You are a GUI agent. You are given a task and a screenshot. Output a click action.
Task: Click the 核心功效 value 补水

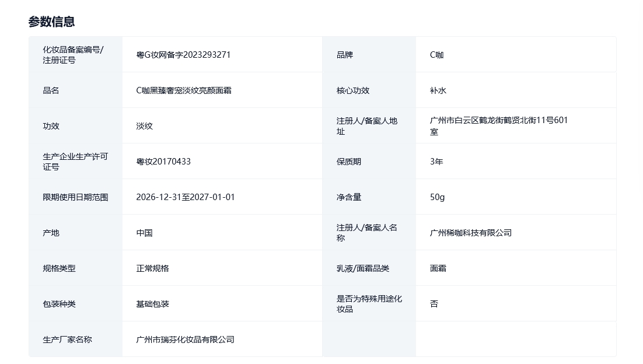[x=438, y=90]
